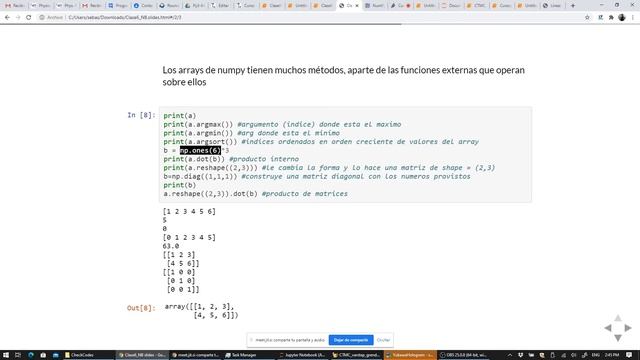The height and width of the screenshot is (360, 640).
Task: Switch to the Jupyter Notebook taskbar window
Action: [302, 355]
